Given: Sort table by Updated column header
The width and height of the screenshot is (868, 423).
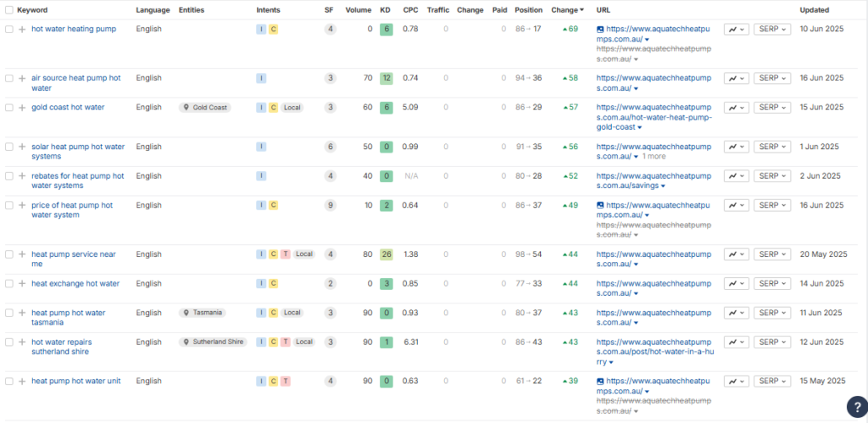Looking at the screenshot, I should click(x=815, y=10).
